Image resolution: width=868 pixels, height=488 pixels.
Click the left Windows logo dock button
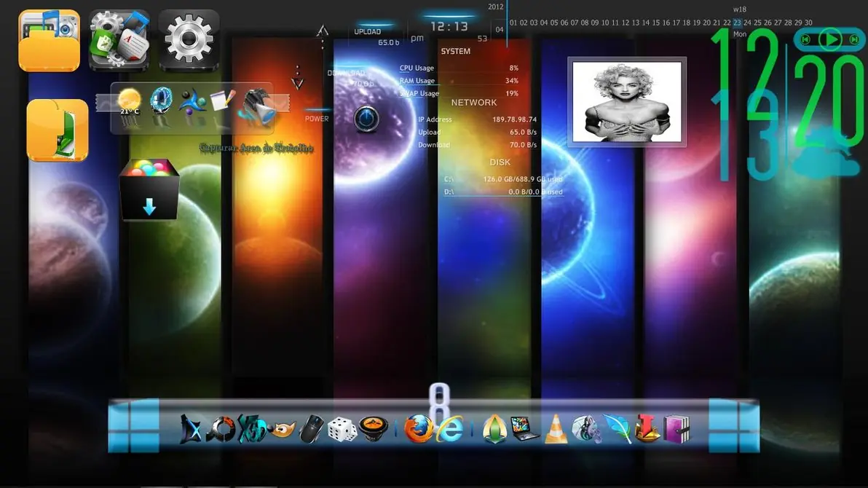(133, 426)
